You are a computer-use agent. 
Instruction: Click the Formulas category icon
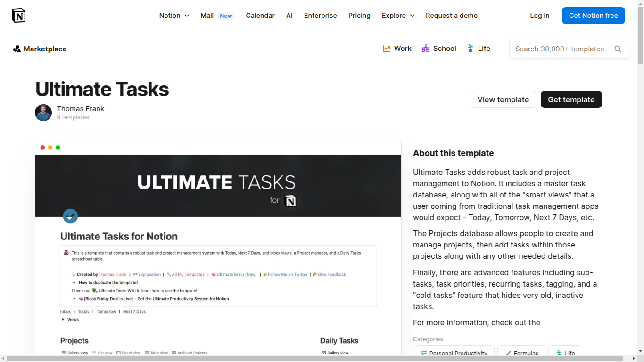click(508, 353)
